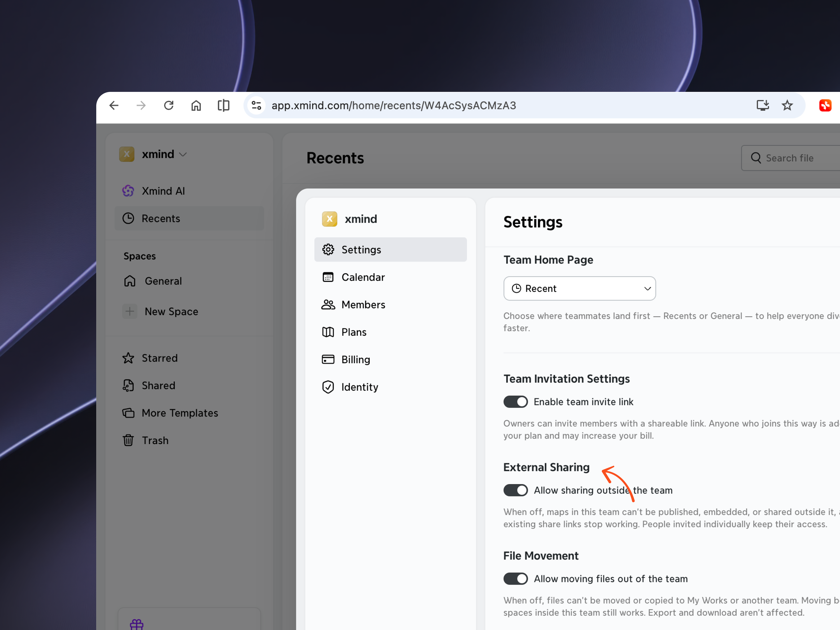Select the Identity section label
Image resolution: width=840 pixels, height=630 pixels.
(x=360, y=387)
